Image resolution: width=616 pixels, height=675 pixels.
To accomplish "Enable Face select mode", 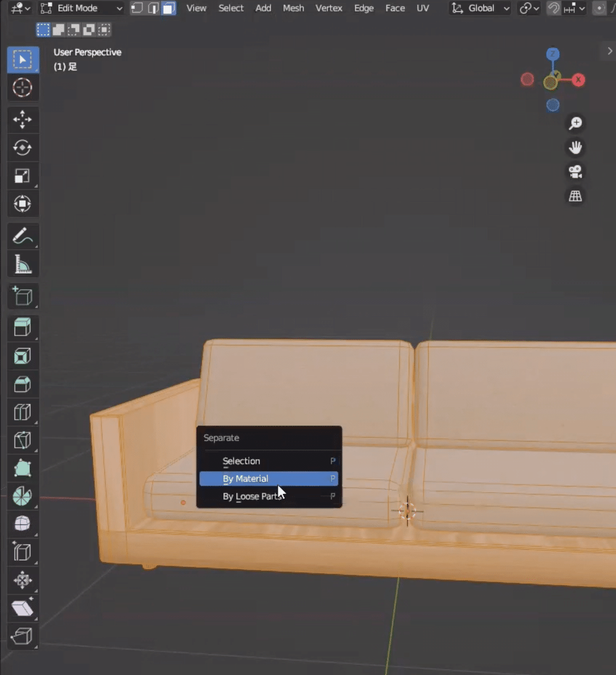I will pyautogui.click(x=169, y=8).
